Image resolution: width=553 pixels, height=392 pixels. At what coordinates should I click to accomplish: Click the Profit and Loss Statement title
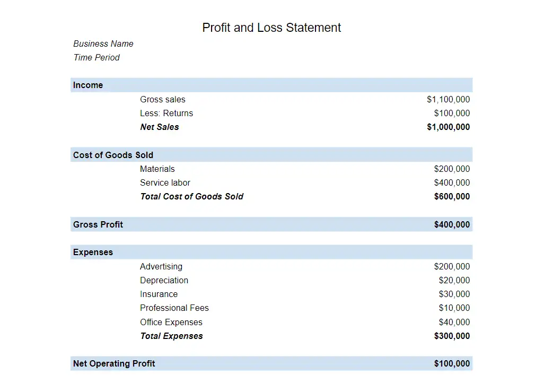click(x=271, y=28)
